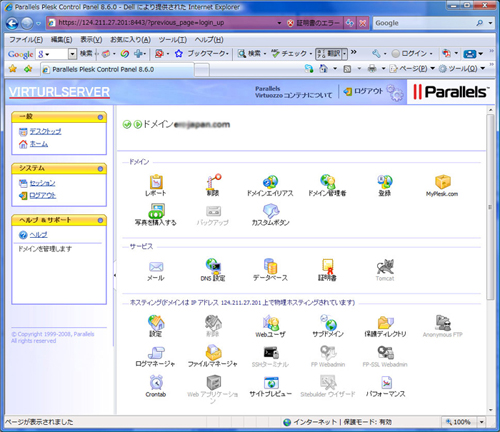Open the ヘルプ(H) menu
This screenshot has height=432, width=500.
[209, 40]
